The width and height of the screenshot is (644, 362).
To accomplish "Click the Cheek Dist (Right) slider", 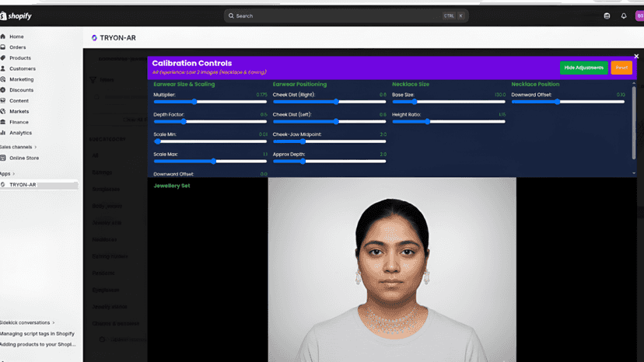I will (x=330, y=102).
